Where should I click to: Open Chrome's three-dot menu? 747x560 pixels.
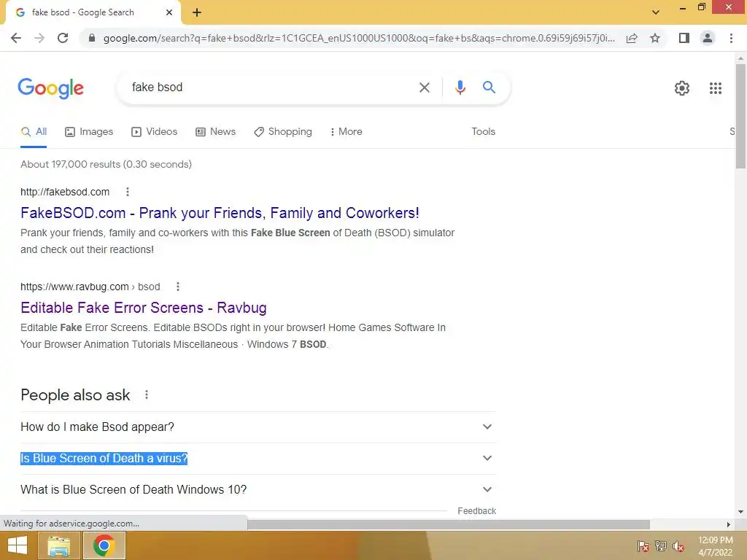click(x=731, y=38)
